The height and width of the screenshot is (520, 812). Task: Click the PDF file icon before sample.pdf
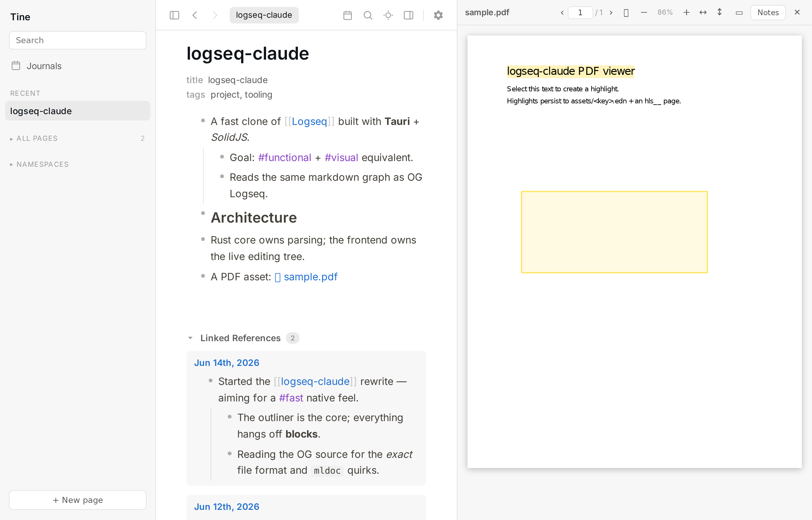pyautogui.click(x=278, y=277)
